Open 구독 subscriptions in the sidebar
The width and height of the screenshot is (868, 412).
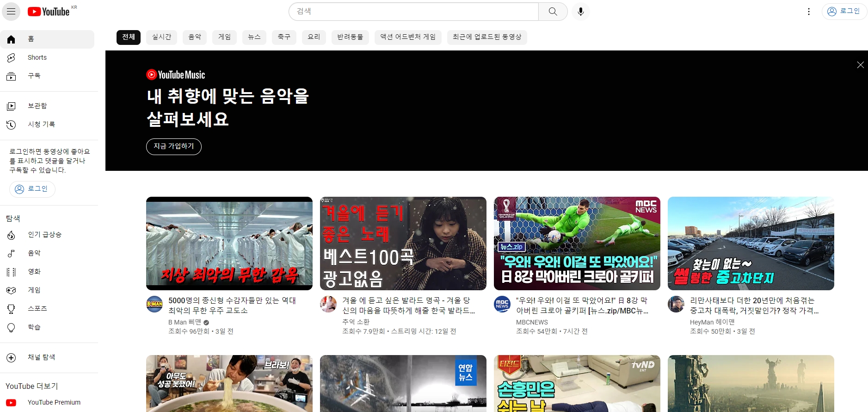[47, 76]
